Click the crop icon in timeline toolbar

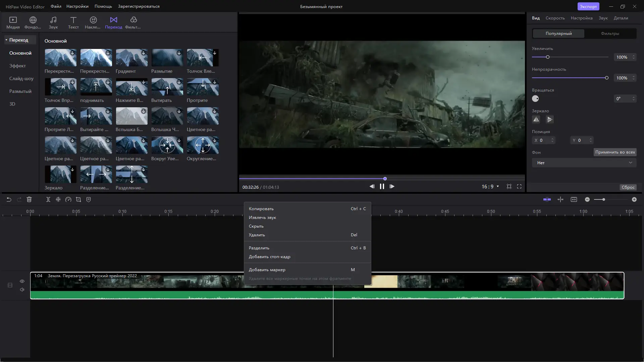(78, 199)
